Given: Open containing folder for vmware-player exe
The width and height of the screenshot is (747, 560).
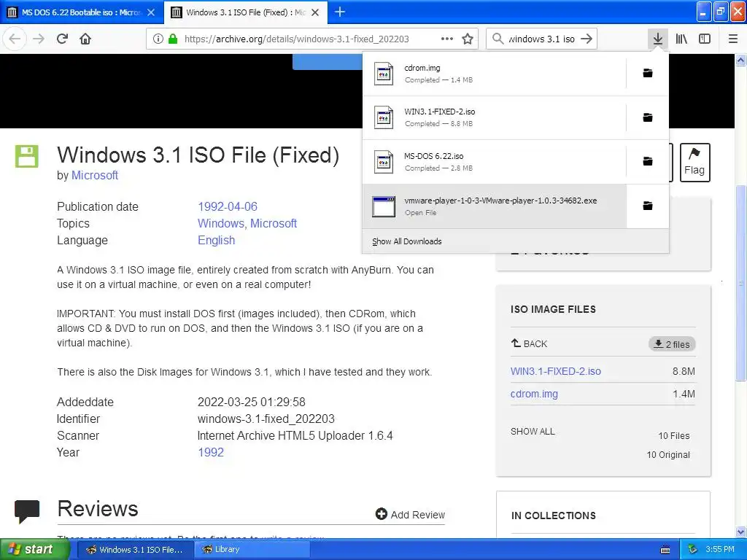Looking at the screenshot, I should point(648,206).
